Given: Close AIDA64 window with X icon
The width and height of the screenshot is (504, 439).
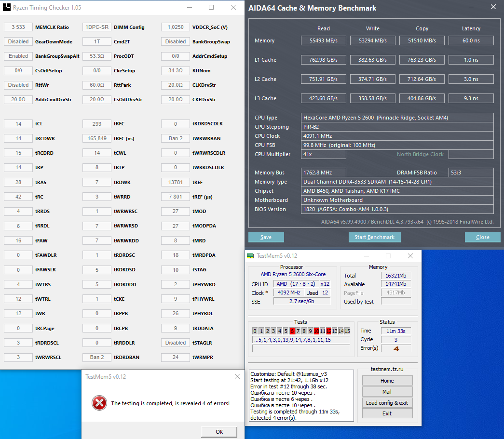Looking at the screenshot, I should click(x=493, y=7).
